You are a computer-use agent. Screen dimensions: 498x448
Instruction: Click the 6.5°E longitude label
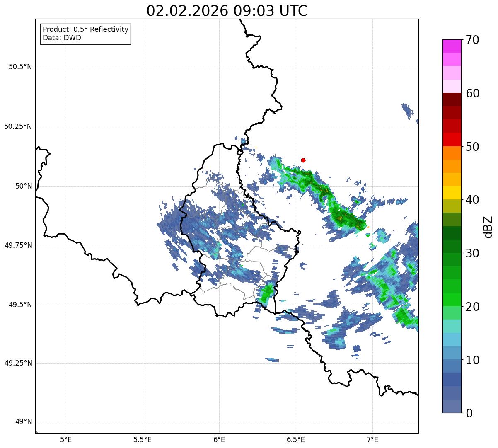[296, 440]
